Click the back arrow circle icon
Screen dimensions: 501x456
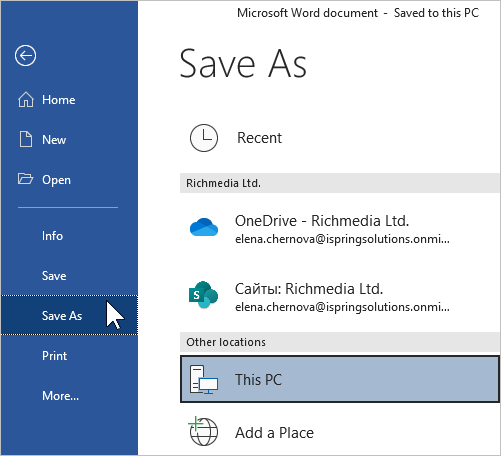pyautogui.click(x=25, y=55)
